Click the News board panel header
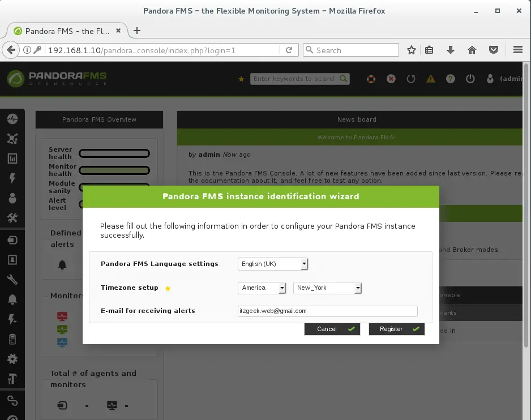This screenshot has width=531, height=420. 350,119
